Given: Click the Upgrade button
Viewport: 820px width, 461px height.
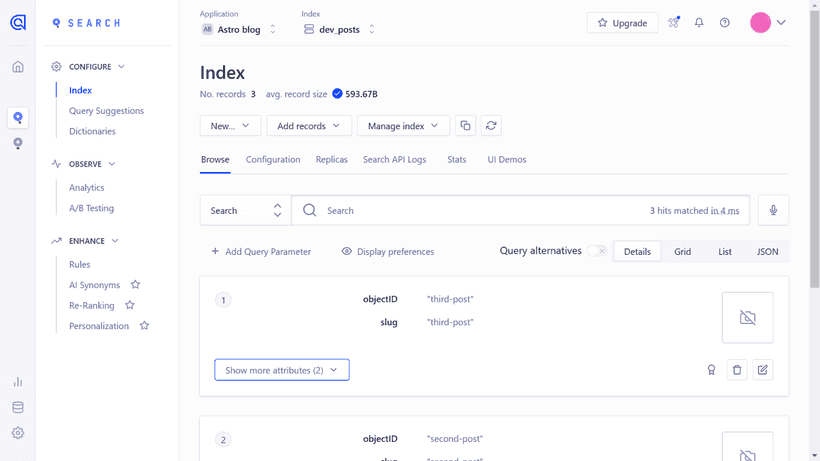Looking at the screenshot, I should click(x=622, y=22).
